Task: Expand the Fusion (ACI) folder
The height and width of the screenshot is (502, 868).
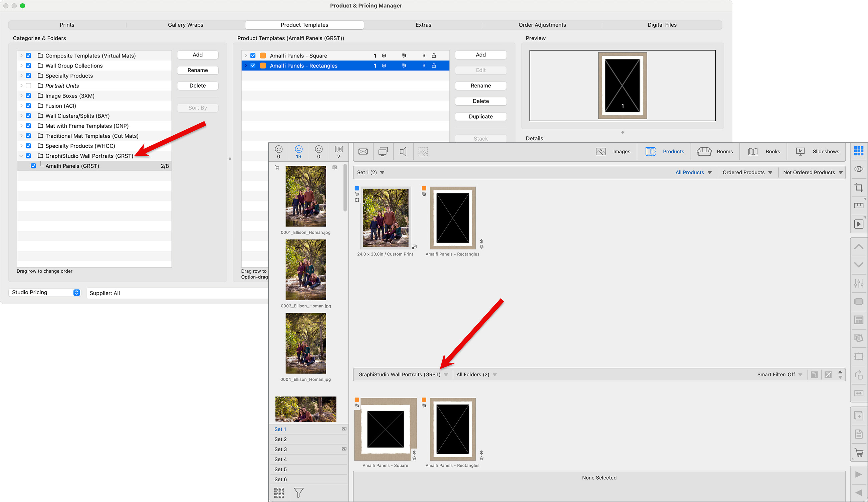Action: coord(21,106)
